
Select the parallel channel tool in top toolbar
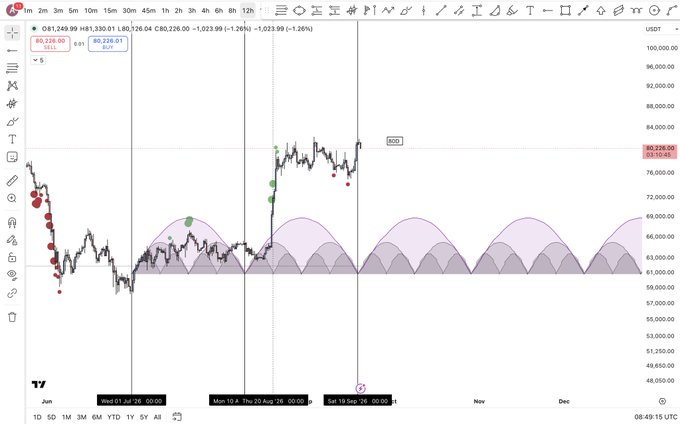[459, 10]
